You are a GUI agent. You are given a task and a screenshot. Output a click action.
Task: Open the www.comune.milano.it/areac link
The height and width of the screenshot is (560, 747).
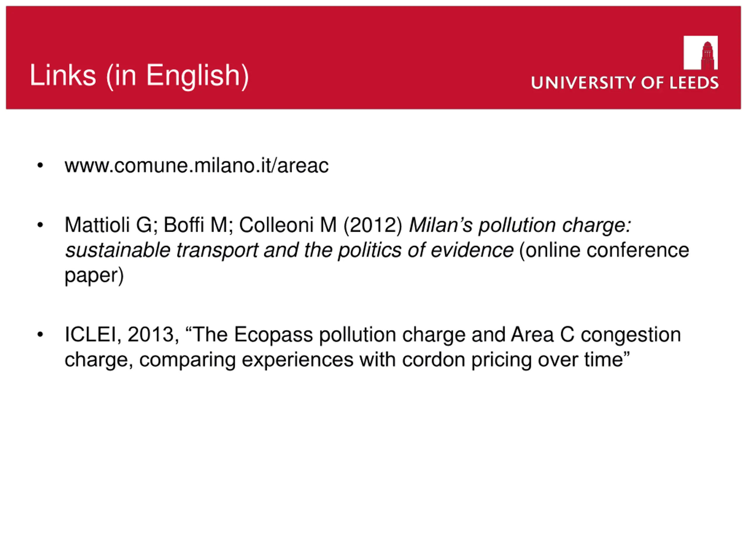point(197,165)
